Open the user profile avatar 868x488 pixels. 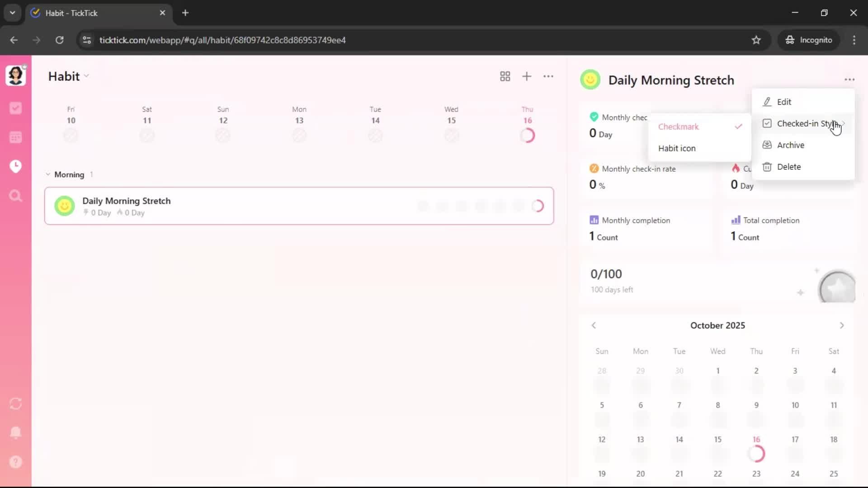[15, 75]
